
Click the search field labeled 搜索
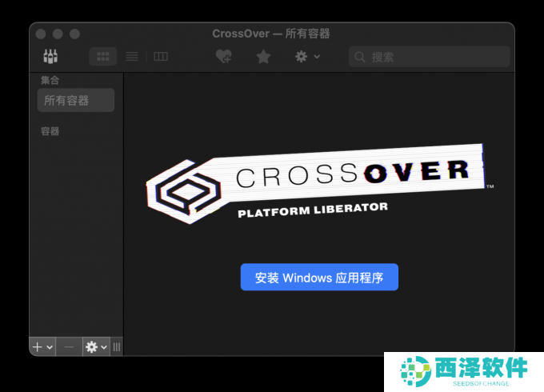click(436, 57)
